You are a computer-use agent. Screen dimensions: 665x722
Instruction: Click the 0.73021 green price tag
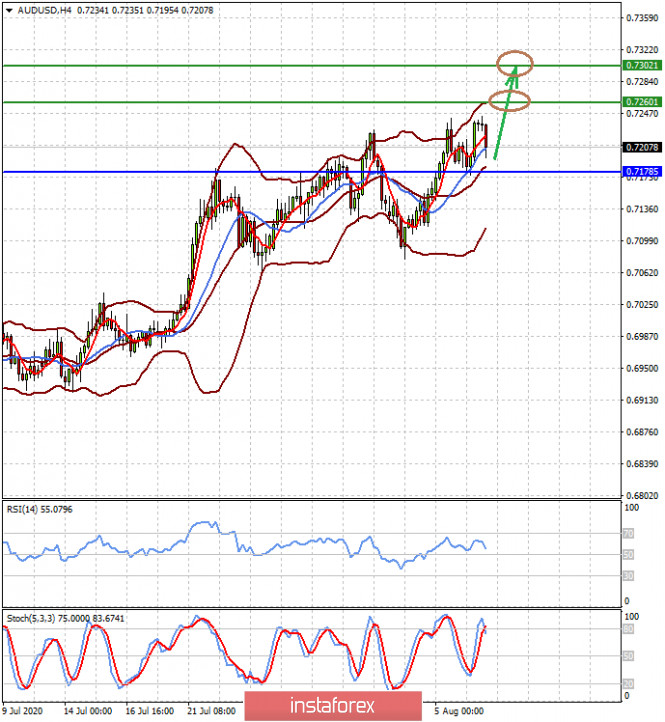pos(641,65)
